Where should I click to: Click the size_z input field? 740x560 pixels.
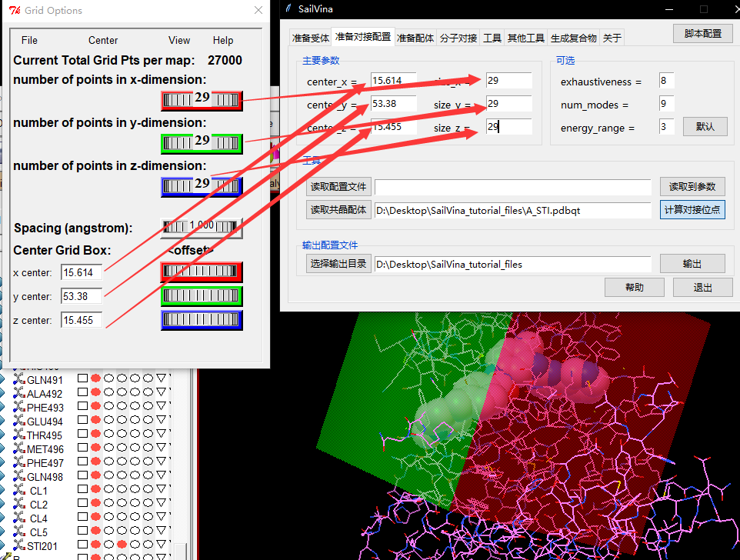(508, 126)
